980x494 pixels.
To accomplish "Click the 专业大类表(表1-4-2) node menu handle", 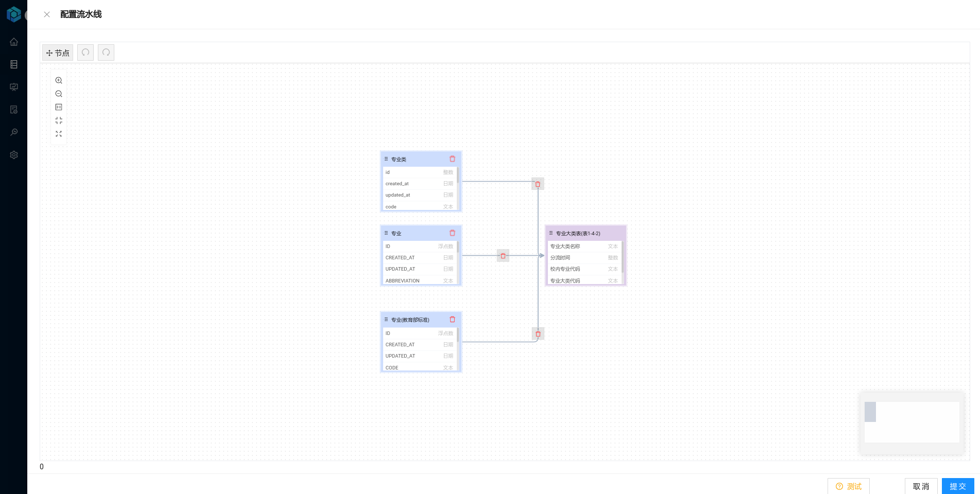I will click(551, 233).
